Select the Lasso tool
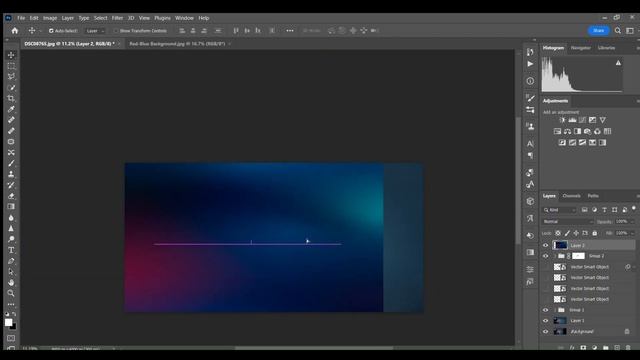This screenshot has height=360, width=640. pyautogui.click(x=11, y=77)
